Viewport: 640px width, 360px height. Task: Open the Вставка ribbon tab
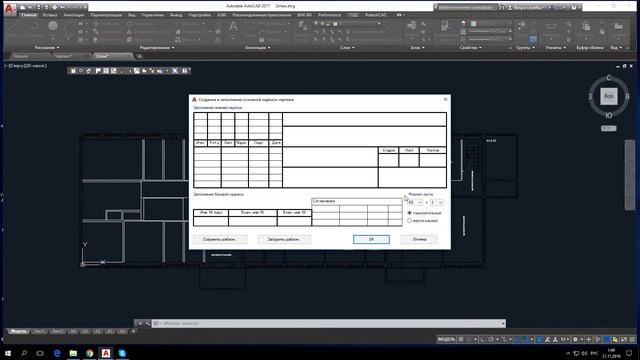coord(50,15)
